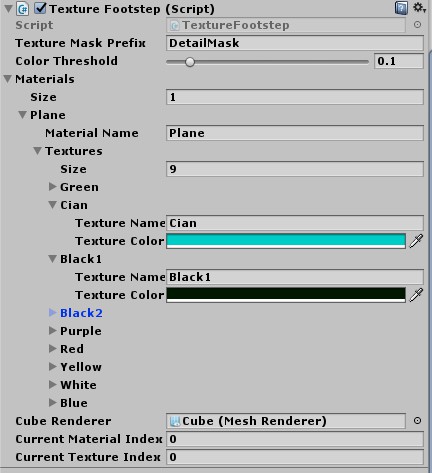Click the Color Threshold slider handle
Image resolution: width=432 pixels, height=473 pixels.
(x=190, y=62)
